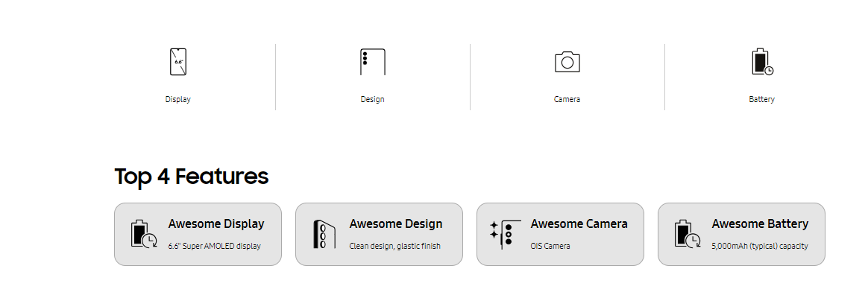Click the battery icon in Awesome Battery card
Viewport: 868px width, 295px height.
[687, 234]
